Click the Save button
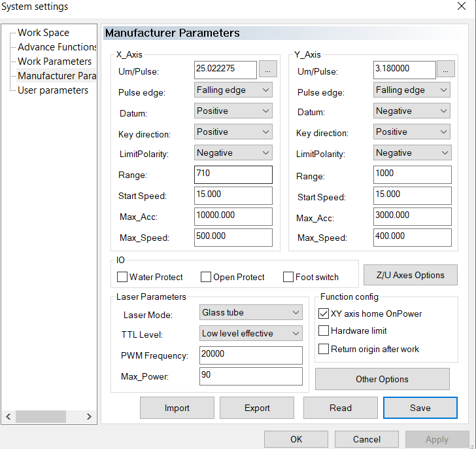The image size is (476, 449). (420, 408)
